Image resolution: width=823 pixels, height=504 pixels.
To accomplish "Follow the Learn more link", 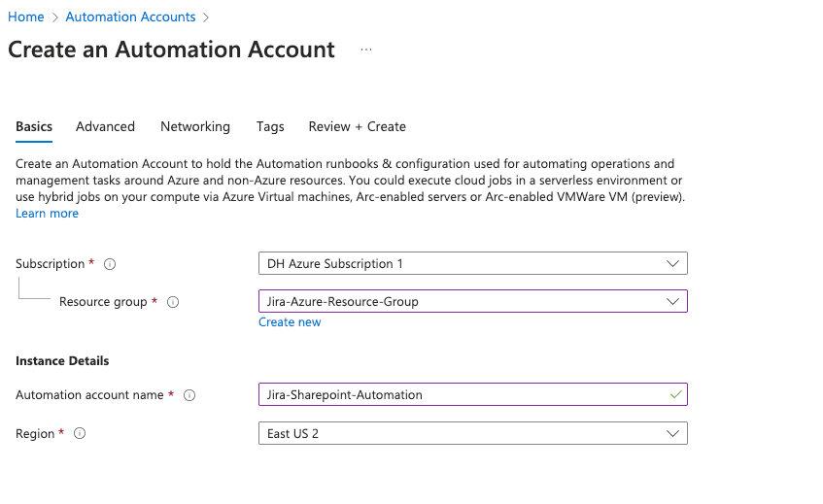I will (48, 214).
